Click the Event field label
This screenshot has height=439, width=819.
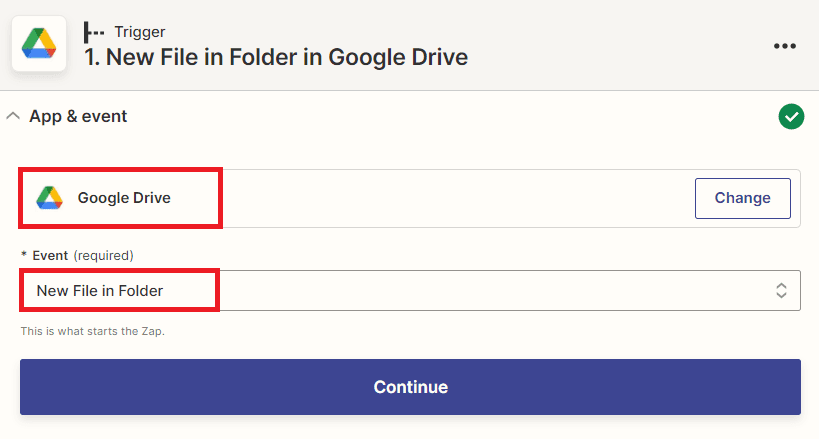point(50,255)
